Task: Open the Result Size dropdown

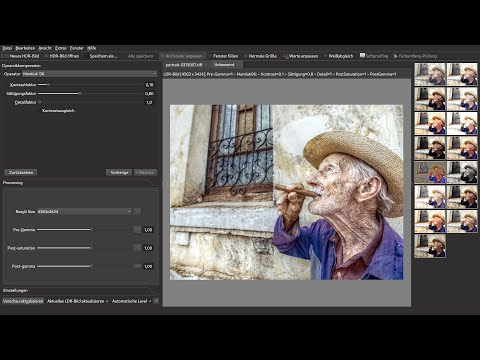Action: pyautogui.click(x=84, y=211)
